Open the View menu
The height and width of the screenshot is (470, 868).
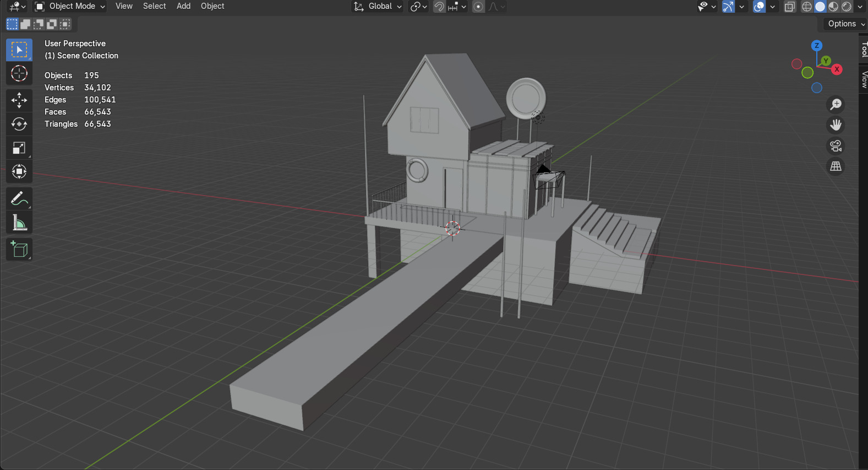tap(124, 6)
